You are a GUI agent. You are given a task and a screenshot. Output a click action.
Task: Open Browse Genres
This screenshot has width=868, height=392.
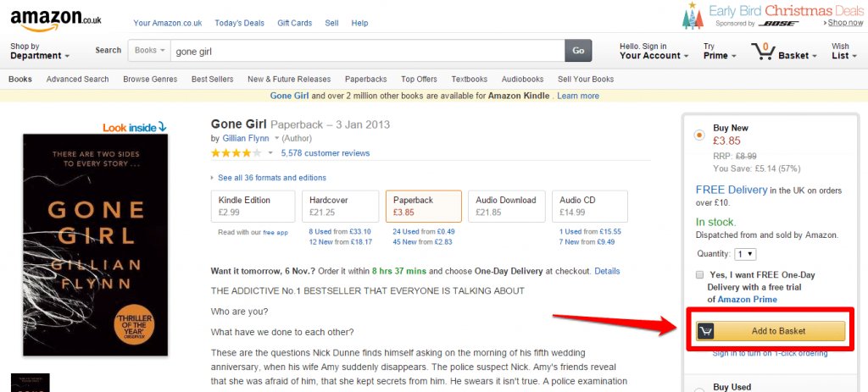[150, 79]
